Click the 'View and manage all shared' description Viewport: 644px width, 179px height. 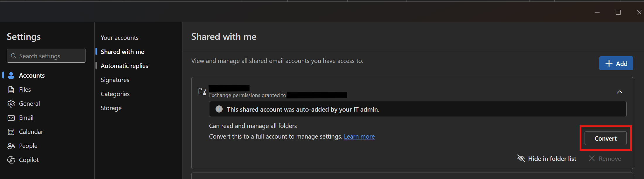277,61
